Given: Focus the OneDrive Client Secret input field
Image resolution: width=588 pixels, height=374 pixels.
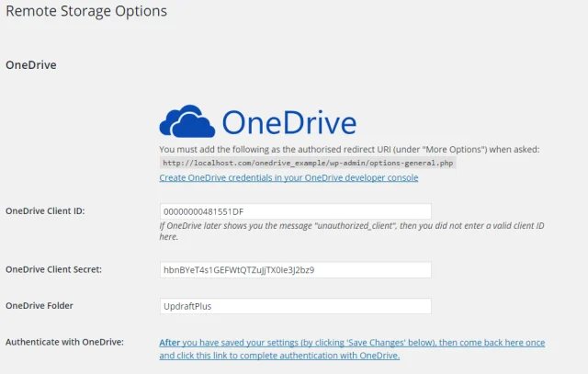Looking at the screenshot, I should pyautogui.click(x=294, y=270).
